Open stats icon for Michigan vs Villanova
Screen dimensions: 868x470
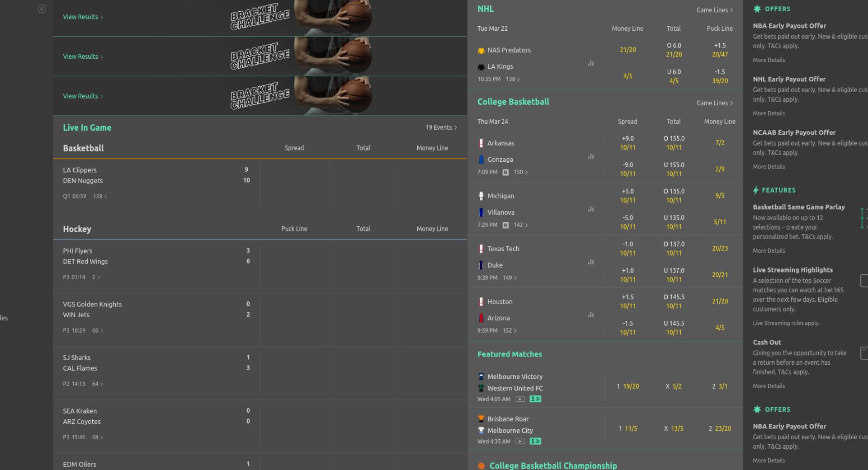pyautogui.click(x=590, y=209)
